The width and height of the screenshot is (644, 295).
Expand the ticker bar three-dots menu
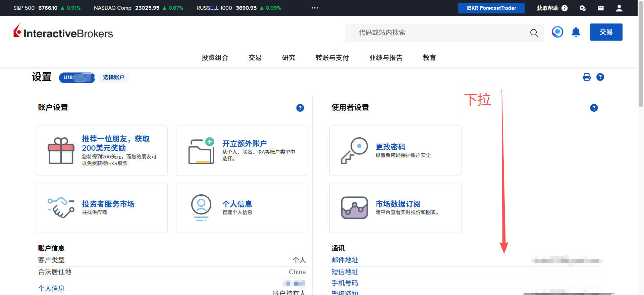click(315, 8)
